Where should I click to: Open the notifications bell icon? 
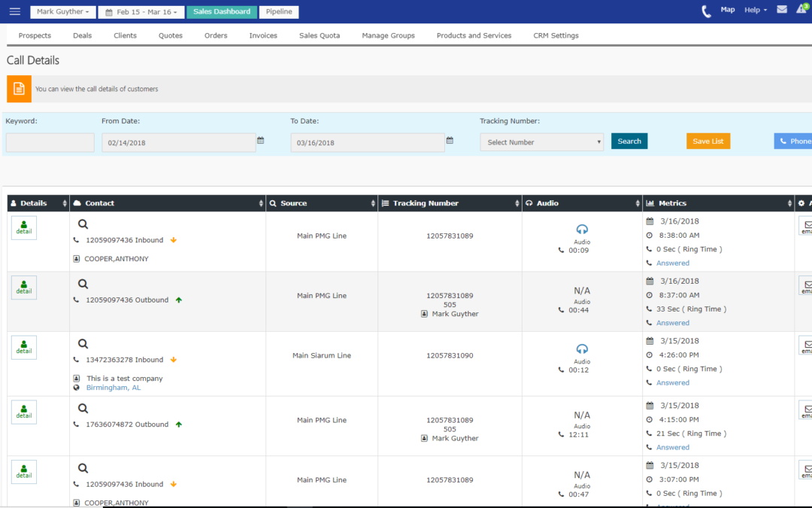[801, 10]
